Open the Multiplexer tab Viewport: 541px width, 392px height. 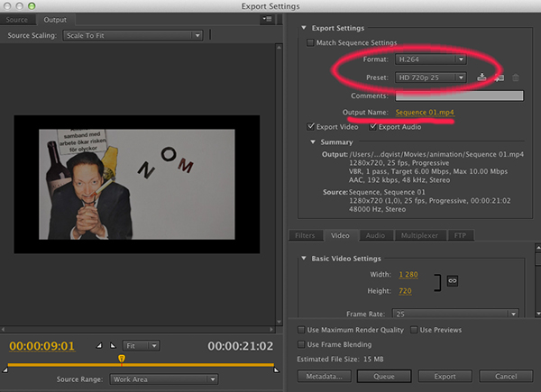pos(419,235)
